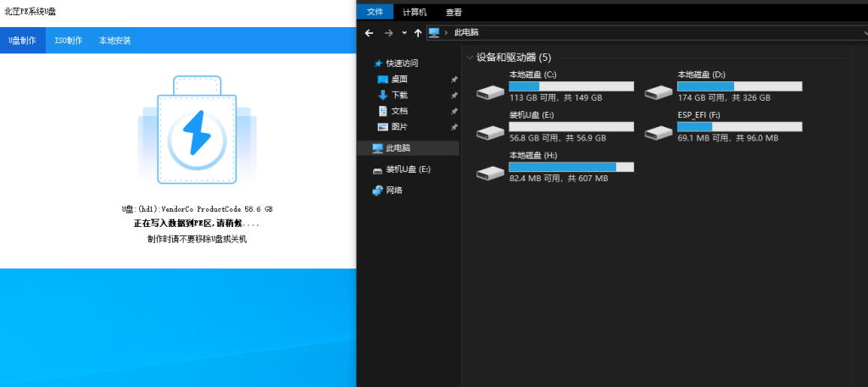Expand the recent locations dropdown arrow
This screenshot has height=387, width=868.
coord(404,32)
